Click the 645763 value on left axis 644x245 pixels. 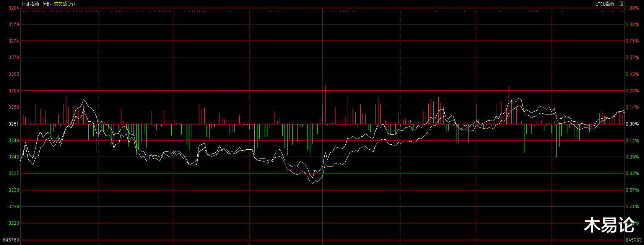pos(11,240)
